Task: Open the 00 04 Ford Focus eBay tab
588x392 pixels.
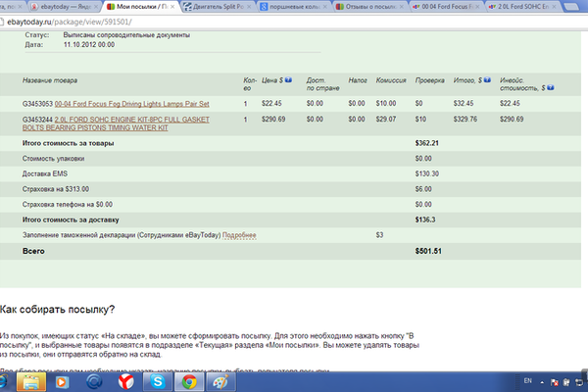Action: coord(446,7)
